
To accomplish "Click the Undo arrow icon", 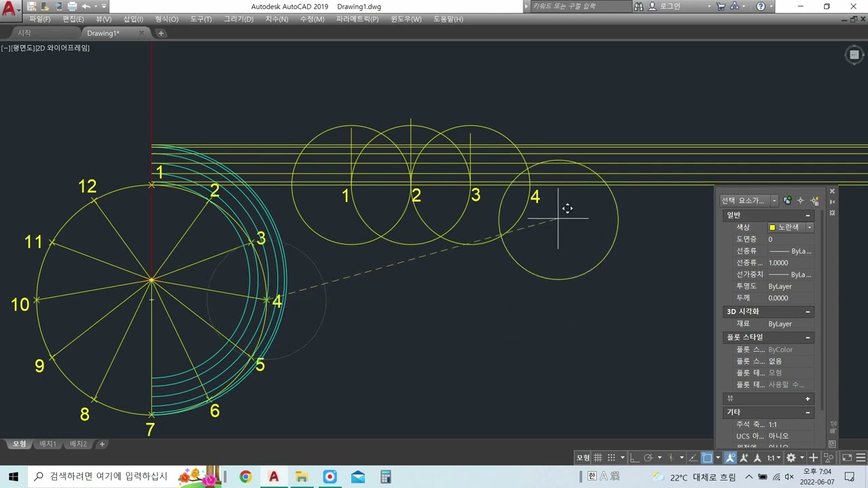I will tap(86, 6).
